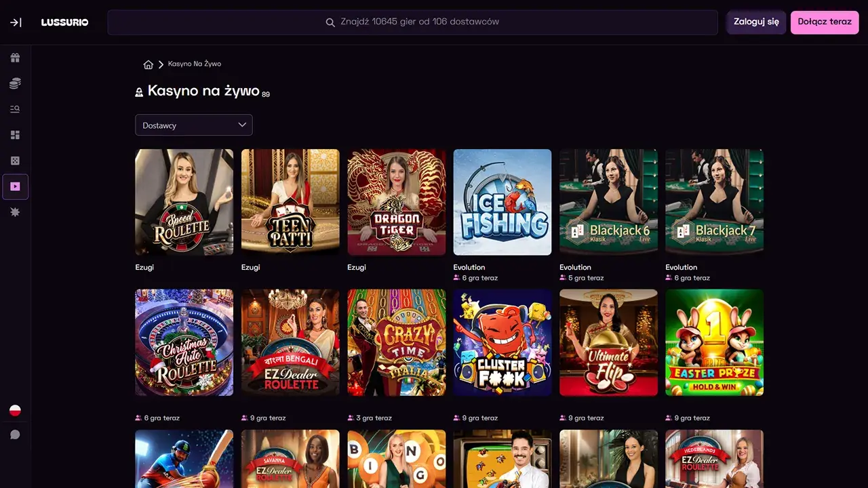
Task: Click the Ezugi label under Dragon Tiger
Action: [357, 267]
